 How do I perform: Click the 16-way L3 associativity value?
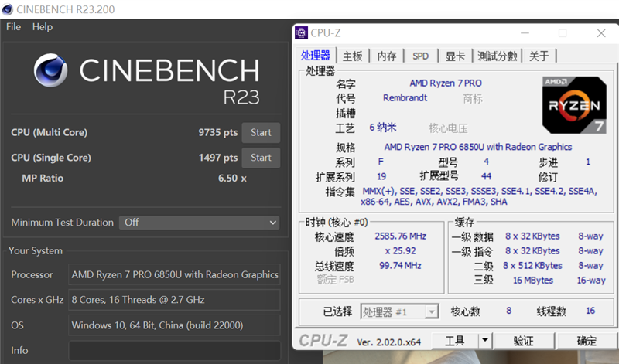tap(591, 281)
